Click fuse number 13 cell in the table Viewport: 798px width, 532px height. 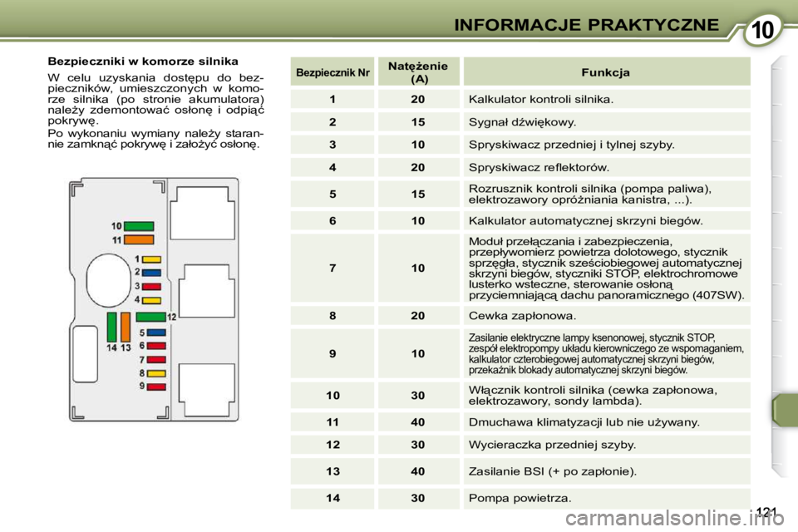click(x=332, y=471)
